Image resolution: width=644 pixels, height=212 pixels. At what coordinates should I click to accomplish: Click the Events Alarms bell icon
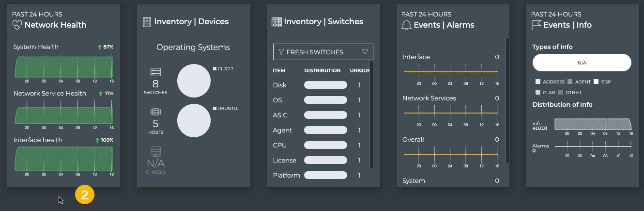click(x=407, y=25)
